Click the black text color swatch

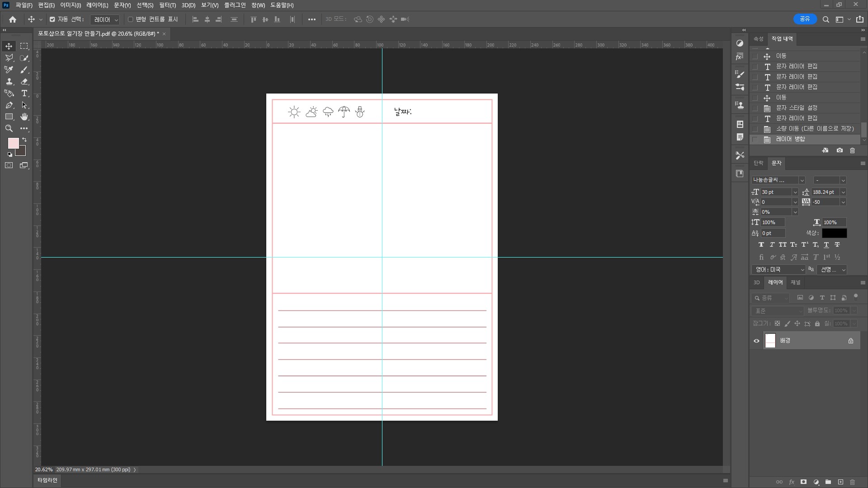(834, 233)
